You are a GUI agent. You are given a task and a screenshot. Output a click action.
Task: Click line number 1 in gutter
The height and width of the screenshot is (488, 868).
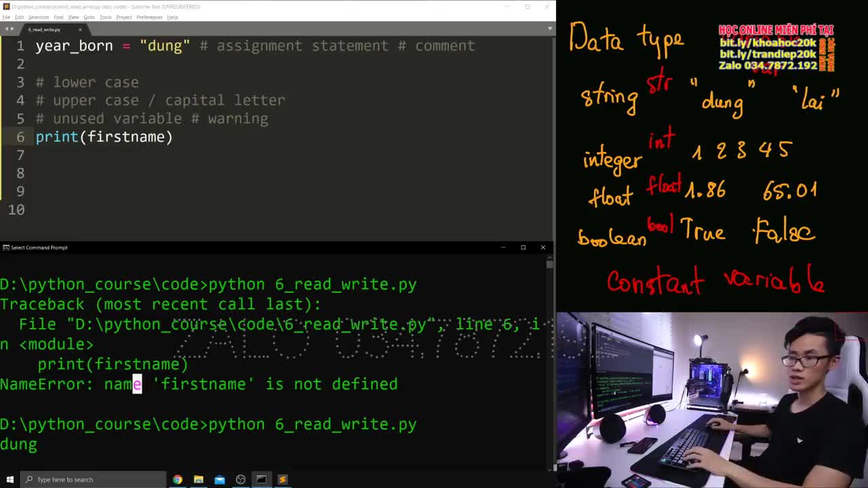20,45
